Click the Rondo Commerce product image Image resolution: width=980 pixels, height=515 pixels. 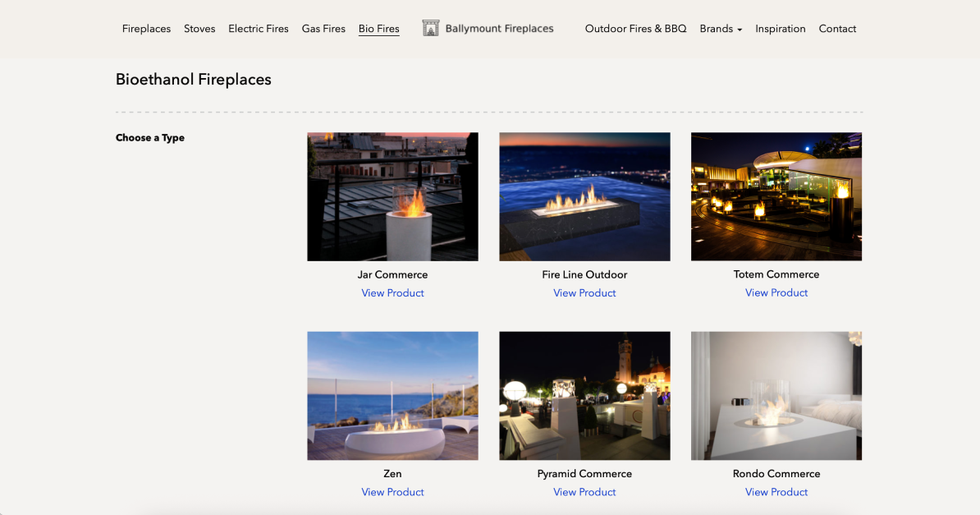coord(776,396)
